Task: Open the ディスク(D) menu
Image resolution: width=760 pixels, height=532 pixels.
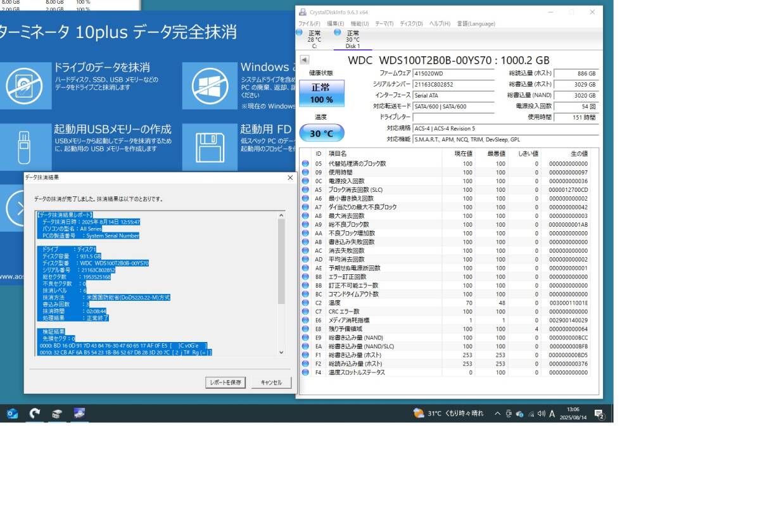Action: click(411, 23)
